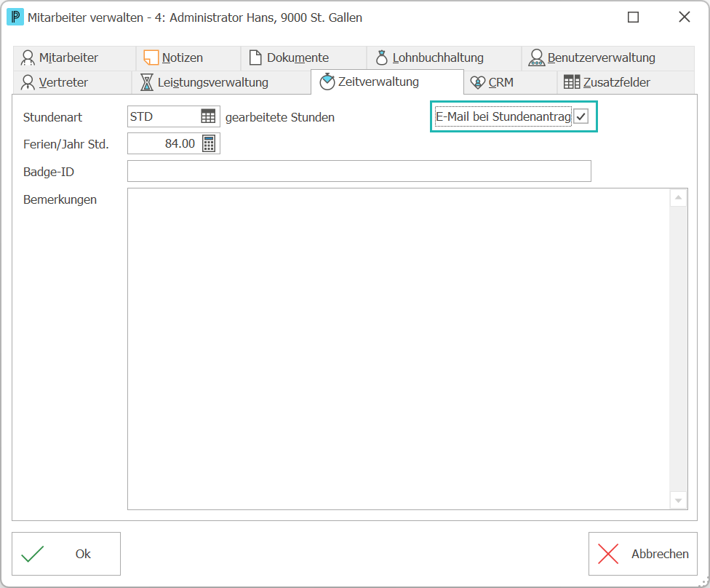Open the Stundenart lookup table icon

pos(208,116)
